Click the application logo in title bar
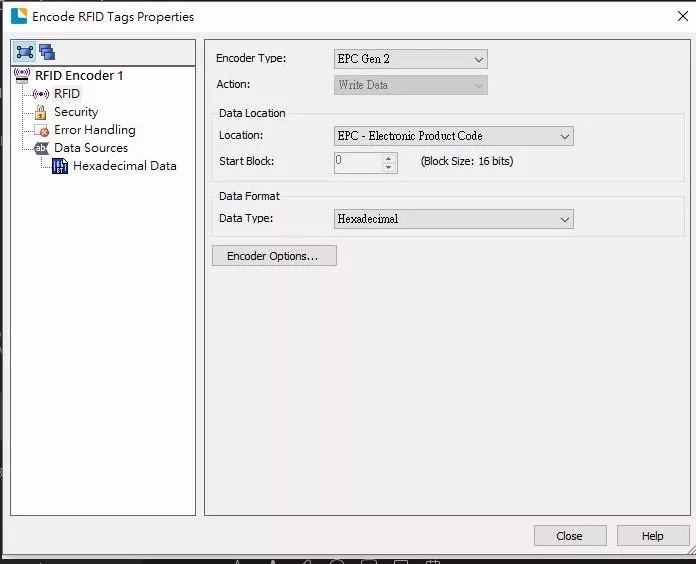696x564 pixels. coord(18,16)
